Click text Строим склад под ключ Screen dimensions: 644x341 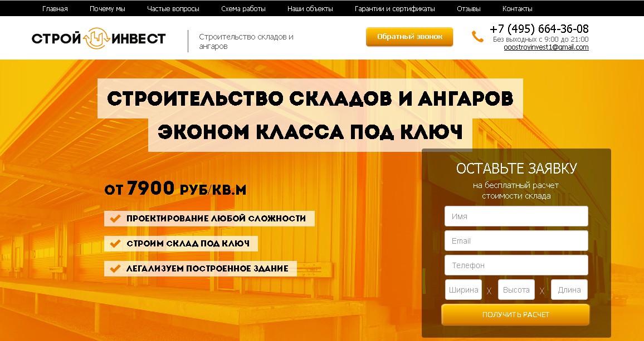(188, 243)
